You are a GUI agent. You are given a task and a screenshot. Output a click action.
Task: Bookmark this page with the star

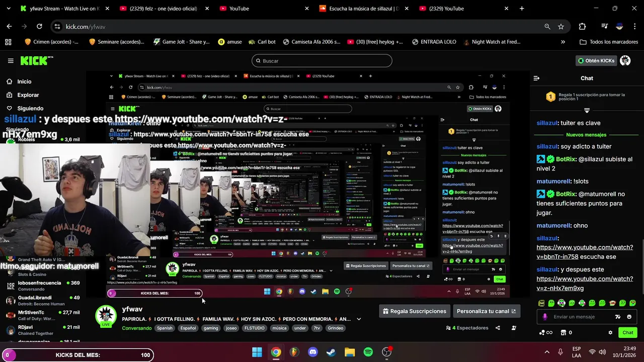(x=561, y=27)
